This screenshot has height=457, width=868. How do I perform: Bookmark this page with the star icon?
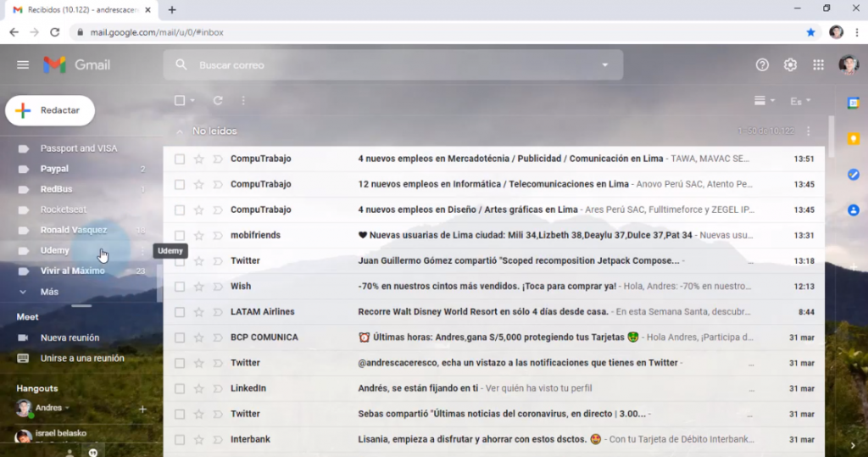point(810,32)
